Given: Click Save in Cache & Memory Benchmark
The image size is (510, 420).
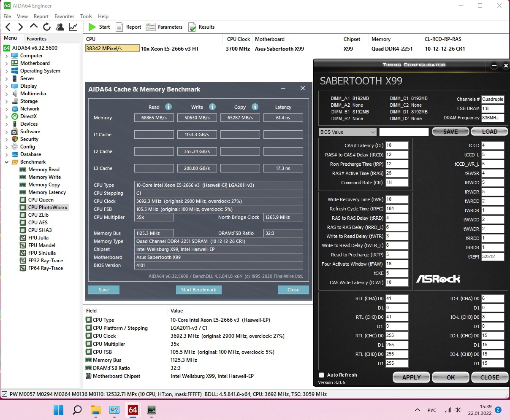Looking at the screenshot, I should tap(104, 290).
